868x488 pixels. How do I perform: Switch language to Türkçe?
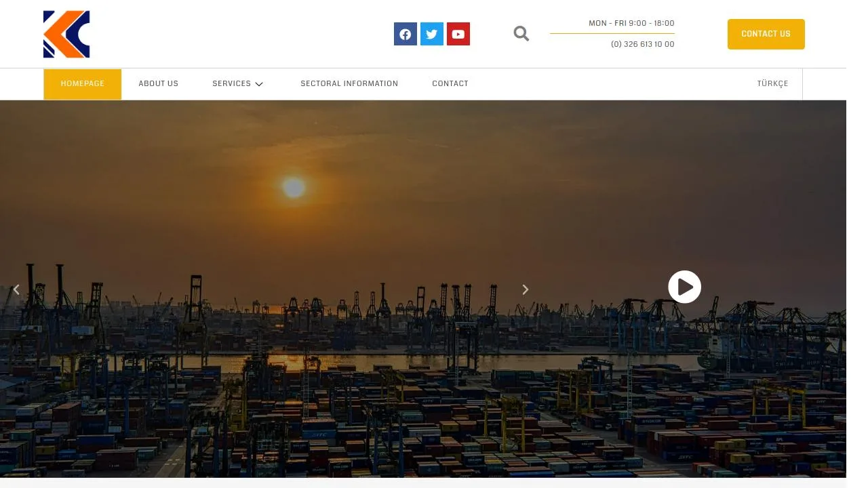pyautogui.click(x=772, y=83)
